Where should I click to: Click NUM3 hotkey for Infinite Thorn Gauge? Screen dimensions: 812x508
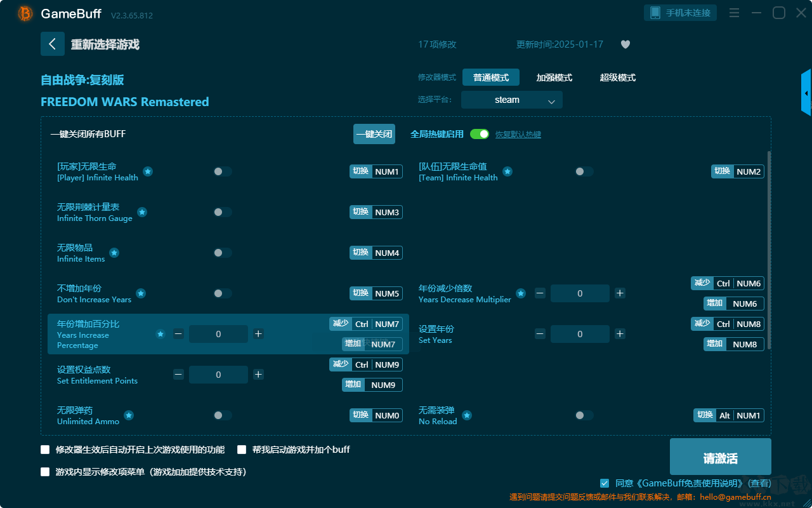pos(376,212)
